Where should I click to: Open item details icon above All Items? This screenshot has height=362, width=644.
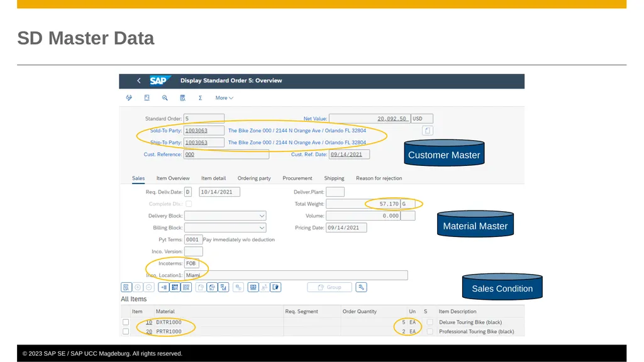click(x=126, y=287)
